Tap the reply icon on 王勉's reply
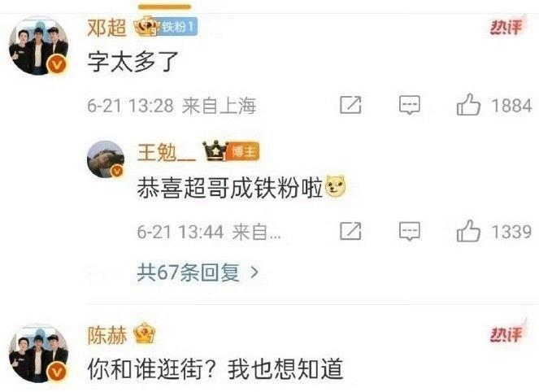The width and height of the screenshot is (539, 392). pyautogui.click(x=410, y=231)
